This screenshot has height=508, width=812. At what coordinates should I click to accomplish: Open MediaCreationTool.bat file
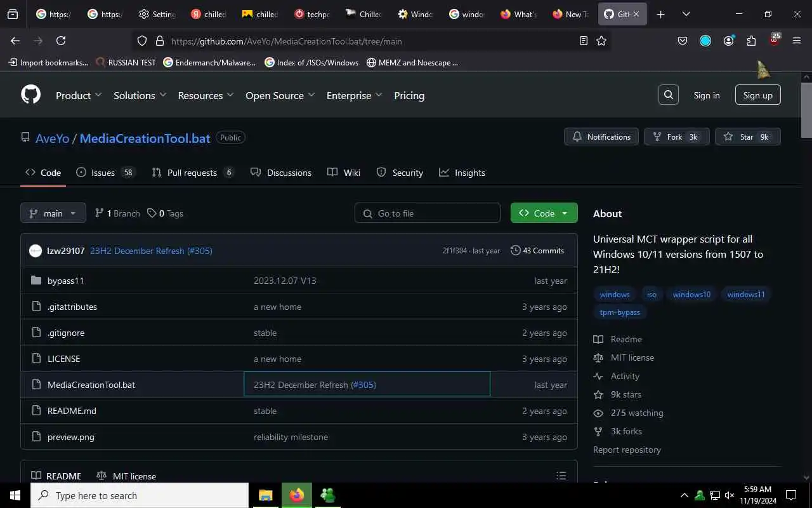[91, 385]
